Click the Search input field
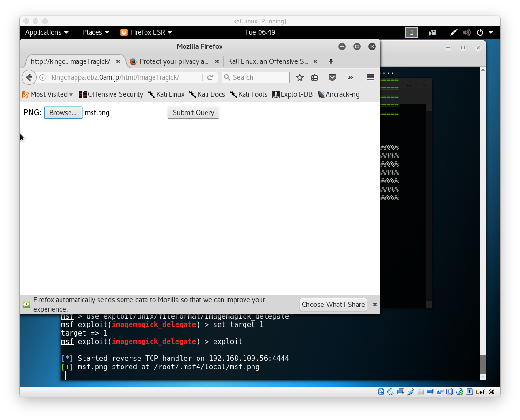 coord(259,77)
